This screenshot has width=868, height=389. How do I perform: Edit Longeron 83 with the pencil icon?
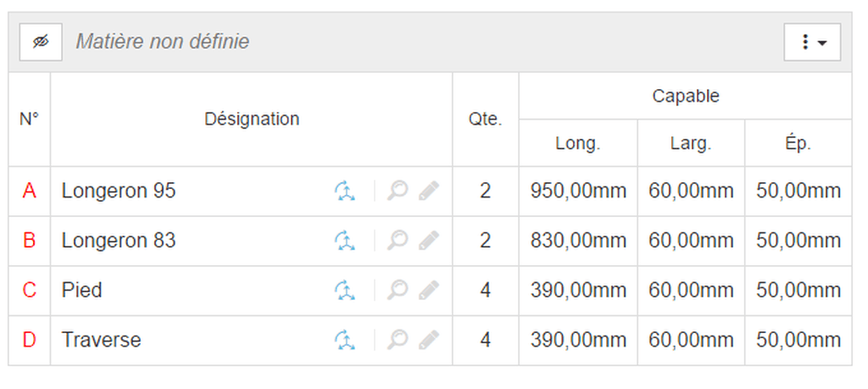click(429, 241)
